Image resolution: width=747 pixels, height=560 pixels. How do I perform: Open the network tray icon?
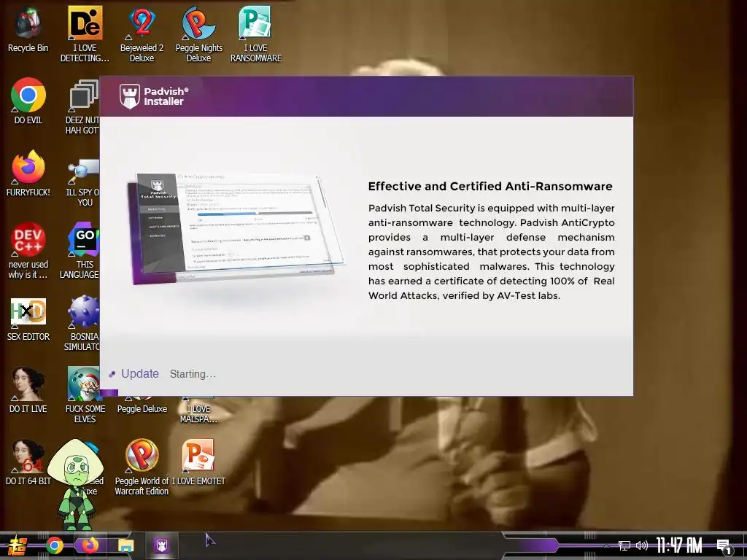624,545
